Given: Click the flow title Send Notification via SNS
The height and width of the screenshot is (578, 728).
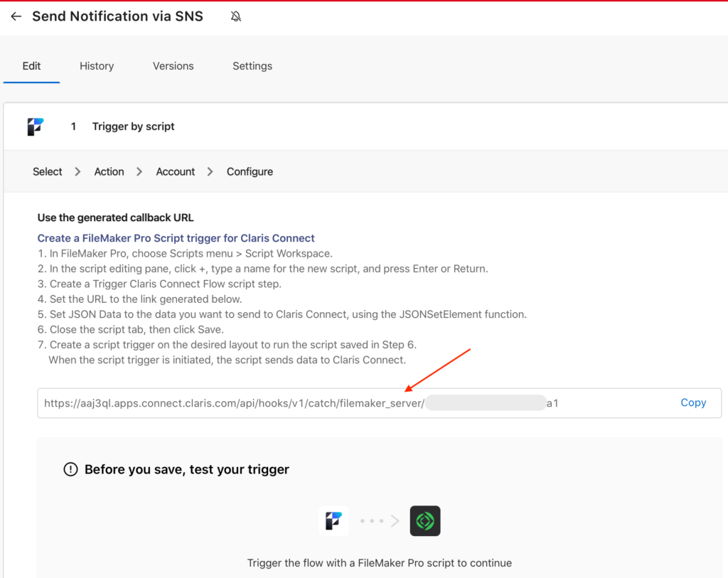Looking at the screenshot, I should pos(117,16).
